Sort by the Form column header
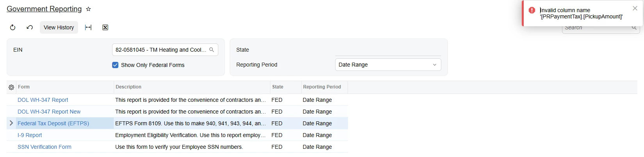644x157 pixels. click(64, 87)
